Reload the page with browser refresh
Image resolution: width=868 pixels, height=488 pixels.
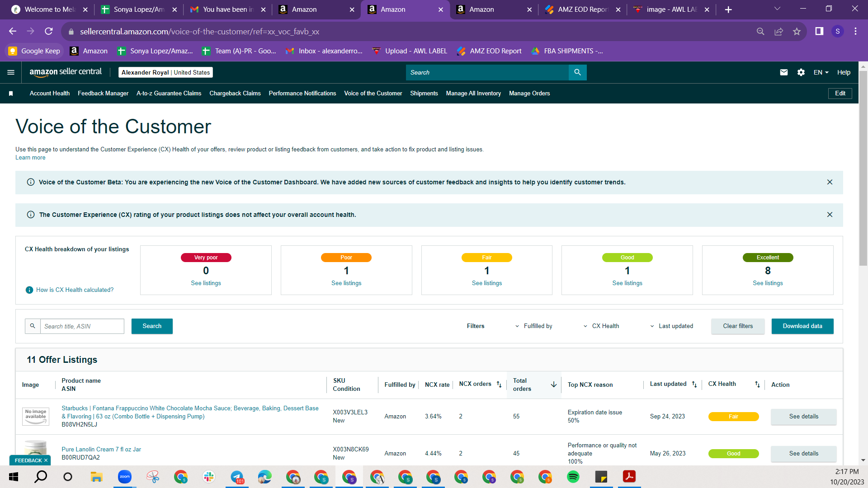pos(49,31)
